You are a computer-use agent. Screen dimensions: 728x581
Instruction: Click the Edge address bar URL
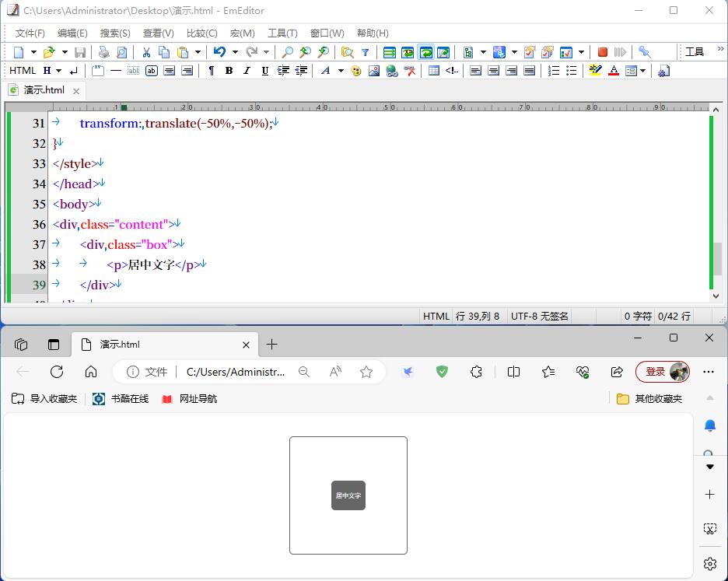pos(236,372)
